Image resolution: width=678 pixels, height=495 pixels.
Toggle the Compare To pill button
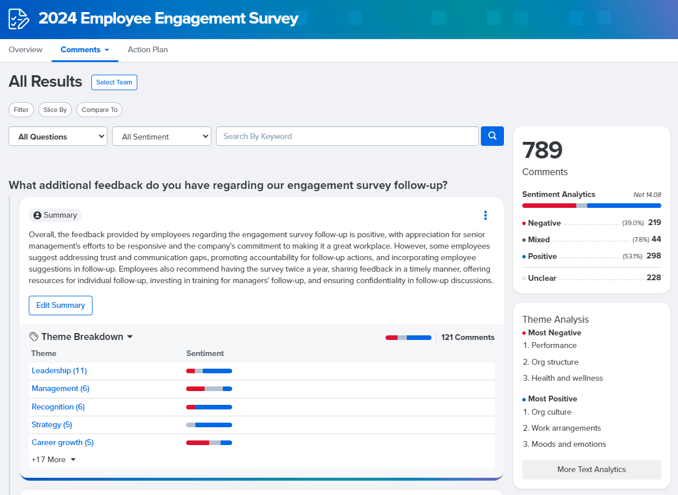point(99,110)
